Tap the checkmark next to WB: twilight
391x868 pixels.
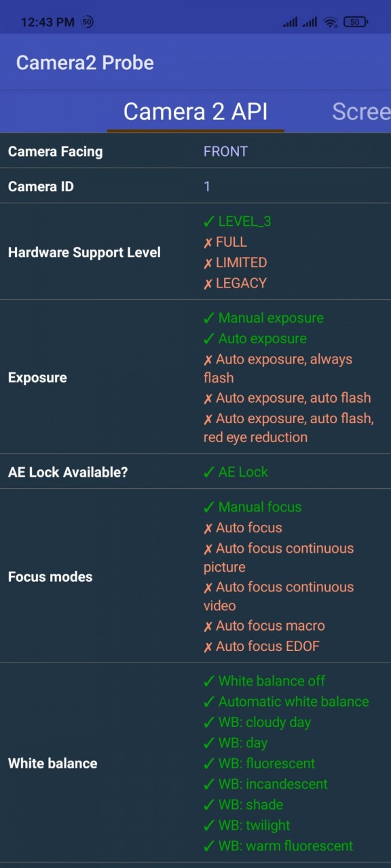pos(209,825)
